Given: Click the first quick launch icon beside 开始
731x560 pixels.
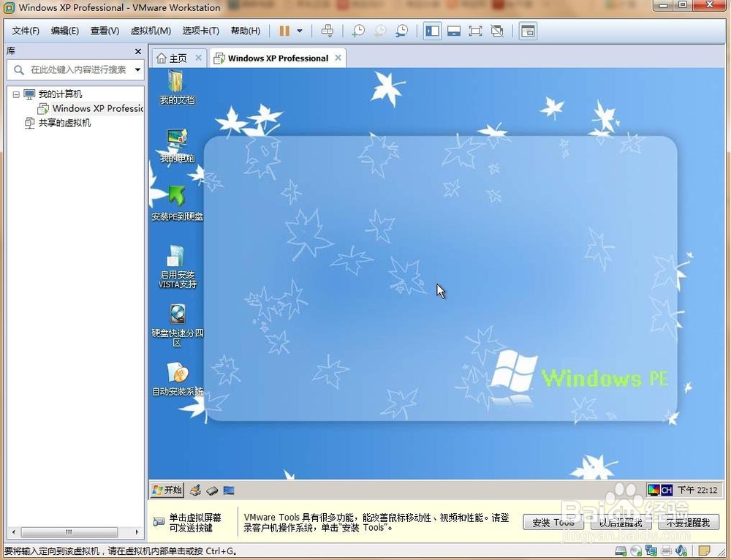Looking at the screenshot, I should (196, 491).
